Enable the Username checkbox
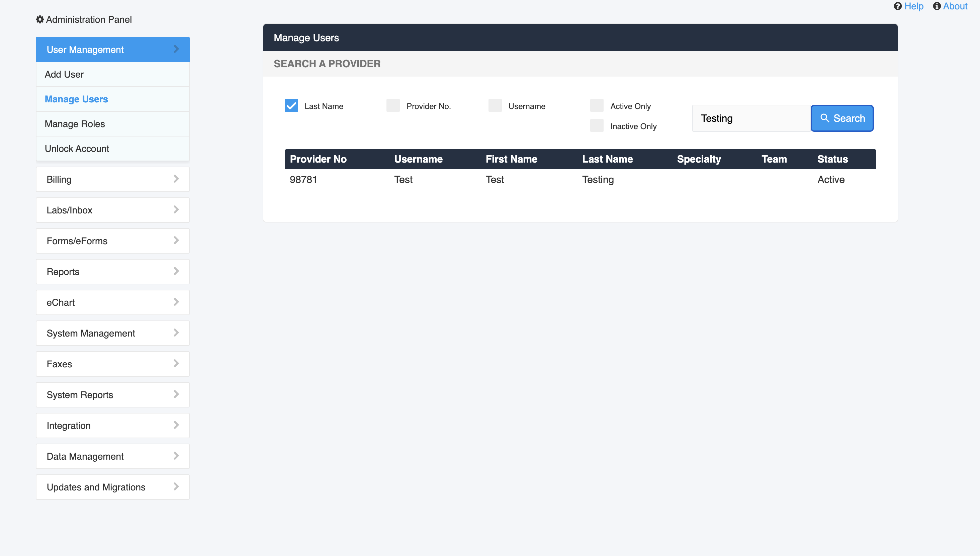 click(x=495, y=105)
